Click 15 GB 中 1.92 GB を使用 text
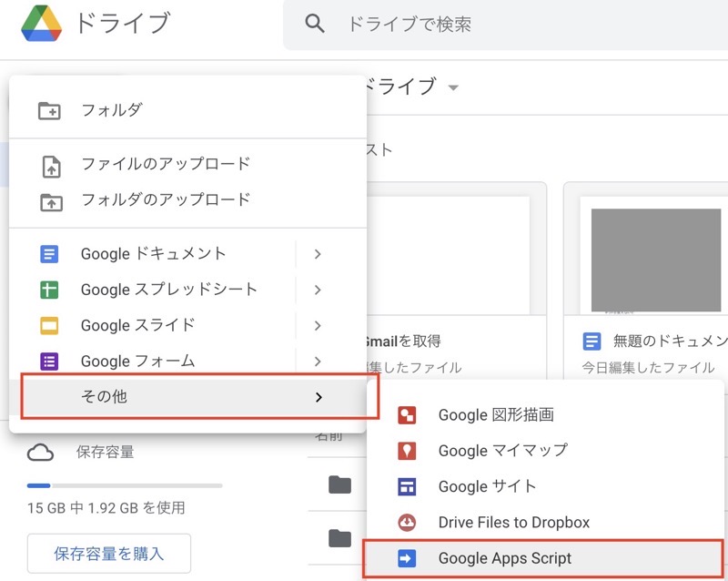This screenshot has height=581, width=728. 106,508
